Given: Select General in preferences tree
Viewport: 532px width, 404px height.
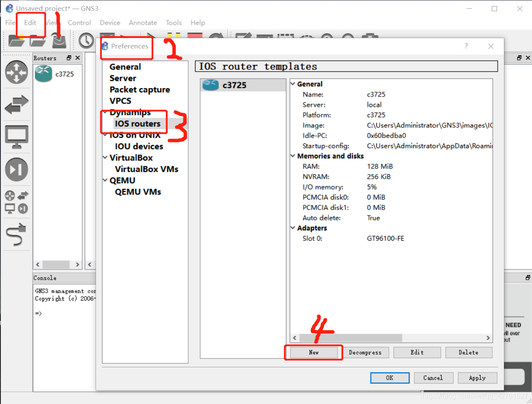Looking at the screenshot, I should 125,67.
